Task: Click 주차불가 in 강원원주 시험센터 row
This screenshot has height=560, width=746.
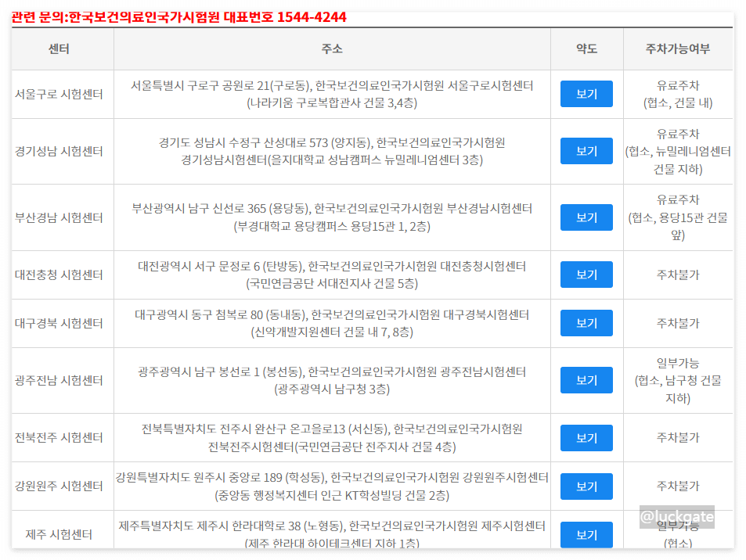Action: [x=677, y=486]
